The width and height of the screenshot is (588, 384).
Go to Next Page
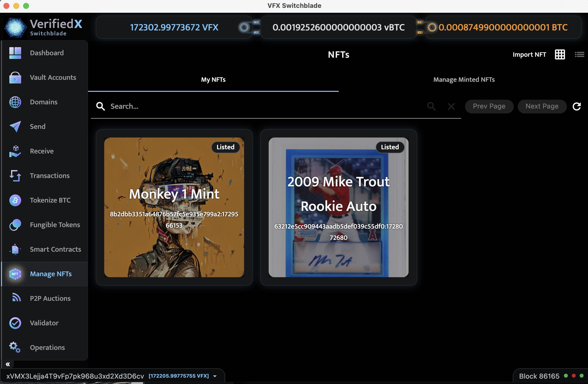click(542, 106)
